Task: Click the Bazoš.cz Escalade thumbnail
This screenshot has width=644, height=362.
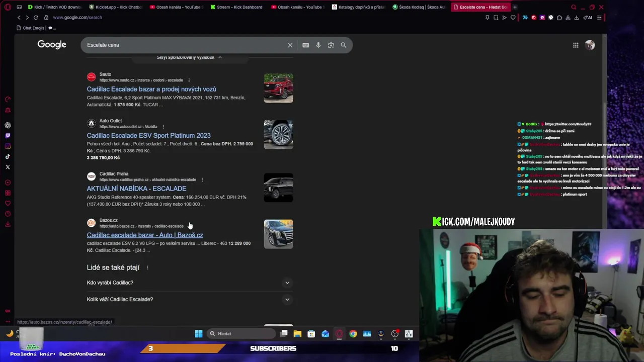Action: tap(278, 234)
